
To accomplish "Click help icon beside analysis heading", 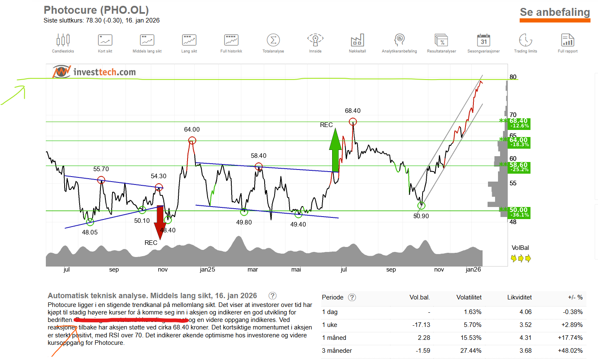I will click(x=273, y=296).
